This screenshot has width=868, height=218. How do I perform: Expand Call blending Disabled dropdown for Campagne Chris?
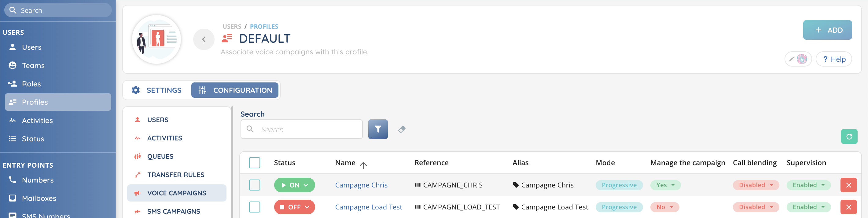tap(756, 185)
